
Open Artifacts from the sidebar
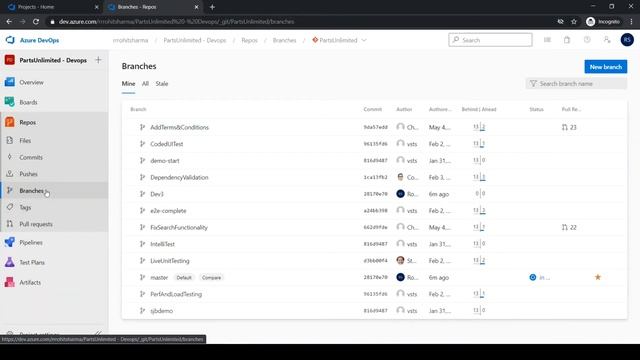click(30, 282)
